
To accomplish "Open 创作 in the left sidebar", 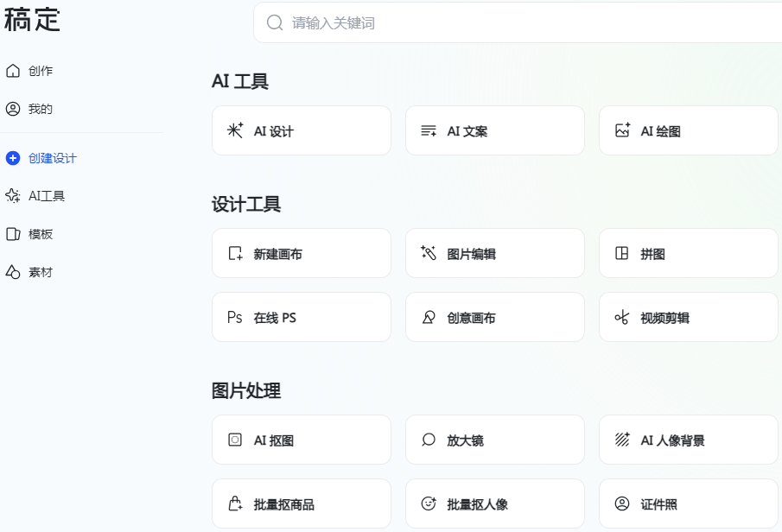I will pos(40,71).
